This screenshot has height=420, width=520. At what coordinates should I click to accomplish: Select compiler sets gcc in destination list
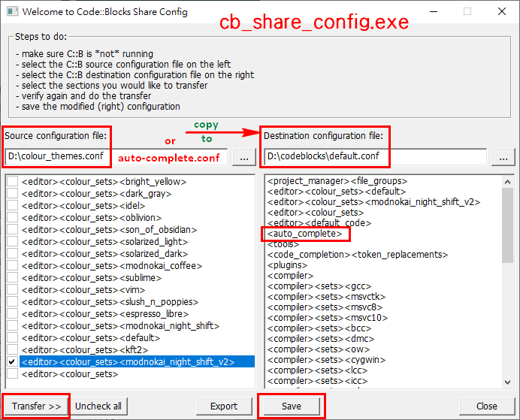click(325, 286)
